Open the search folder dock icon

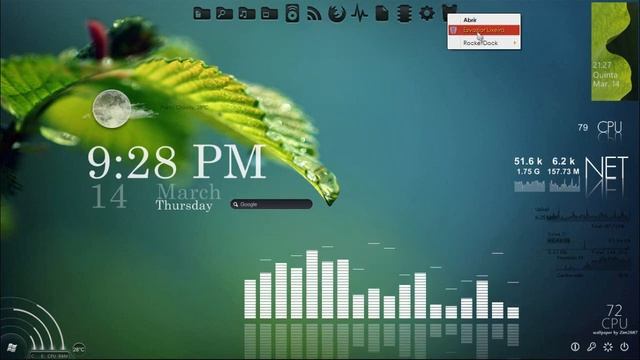pyautogui.click(x=224, y=13)
